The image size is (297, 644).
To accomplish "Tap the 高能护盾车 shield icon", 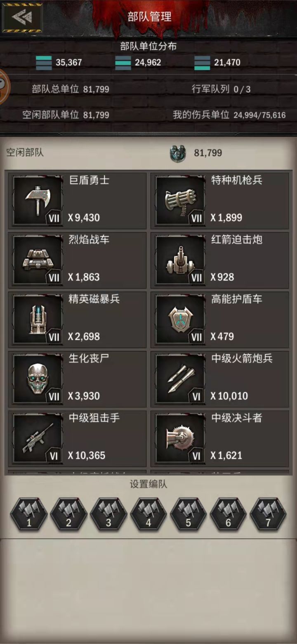I will [180, 320].
